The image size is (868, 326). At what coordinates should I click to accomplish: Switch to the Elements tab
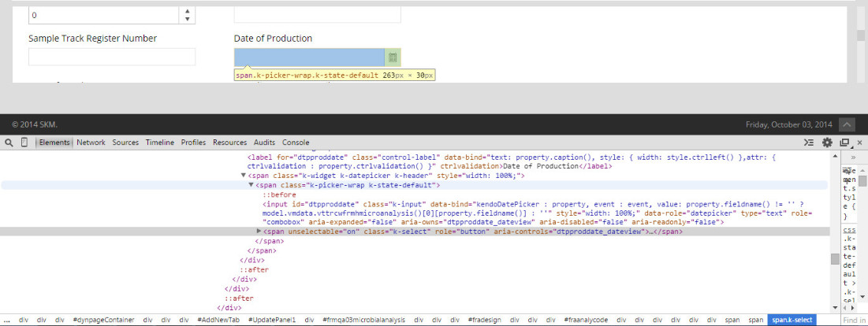click(54, 143)
